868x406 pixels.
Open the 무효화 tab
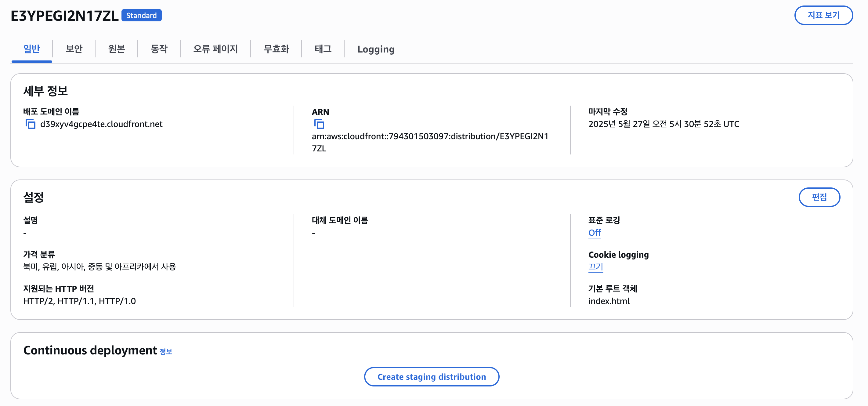click(276, 49)
